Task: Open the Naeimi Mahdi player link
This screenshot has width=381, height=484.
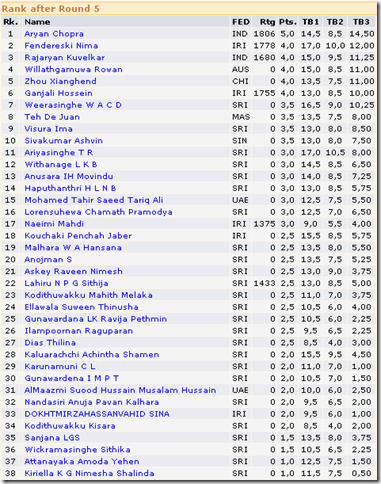Action: (x=54, y=224)
